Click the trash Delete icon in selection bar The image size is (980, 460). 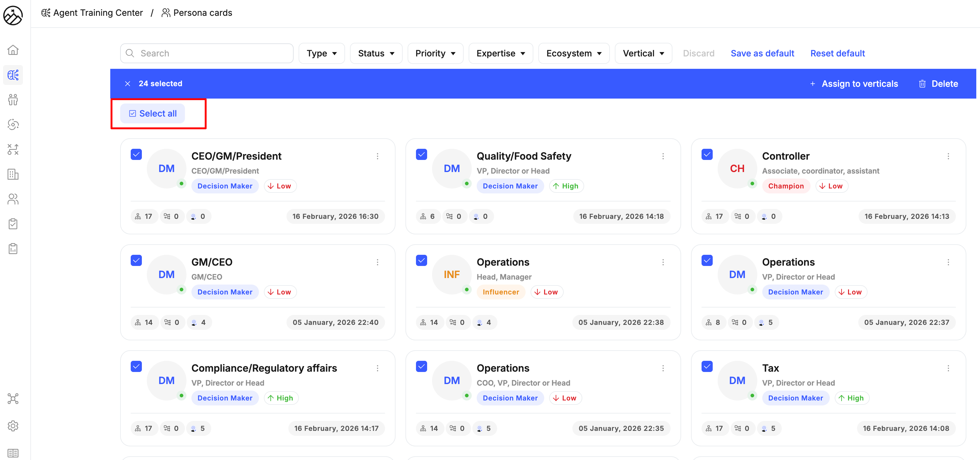[x=922, y=84]
